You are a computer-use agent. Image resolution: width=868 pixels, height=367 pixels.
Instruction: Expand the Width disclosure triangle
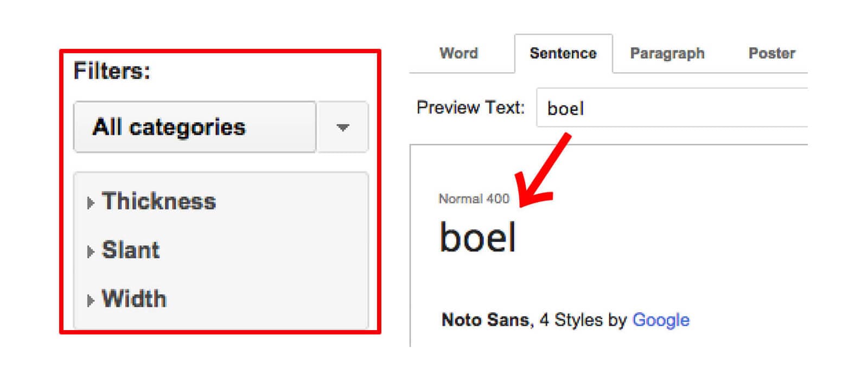91,300
